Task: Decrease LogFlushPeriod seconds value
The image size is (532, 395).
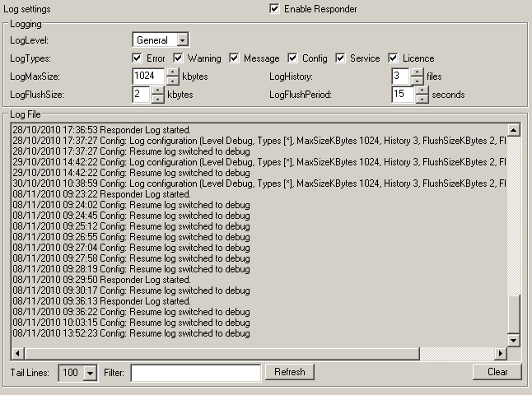Action: pyautogui.click(x=422, y=100)
